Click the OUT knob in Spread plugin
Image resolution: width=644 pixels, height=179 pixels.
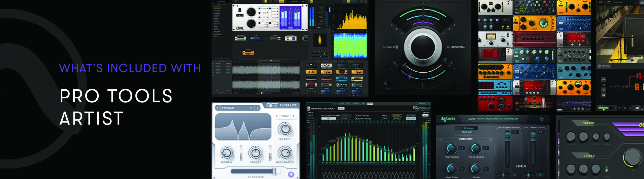458,83
